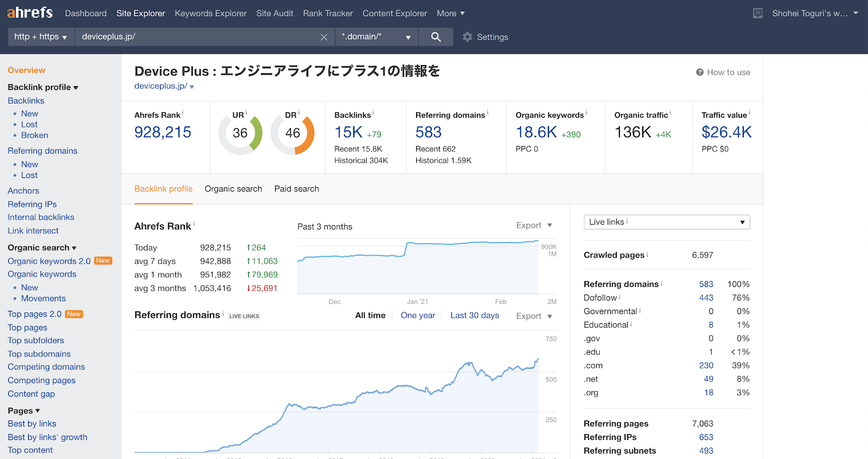Open Organic keywords 2.0 report
This screenshot has height=459, width=868.
tap(49, 261)
